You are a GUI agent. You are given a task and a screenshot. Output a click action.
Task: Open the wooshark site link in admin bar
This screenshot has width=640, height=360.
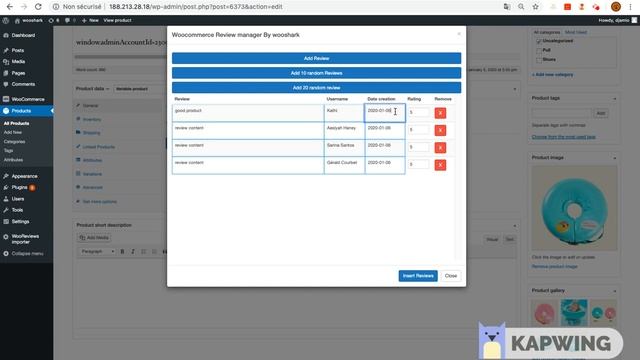point(29,20)
